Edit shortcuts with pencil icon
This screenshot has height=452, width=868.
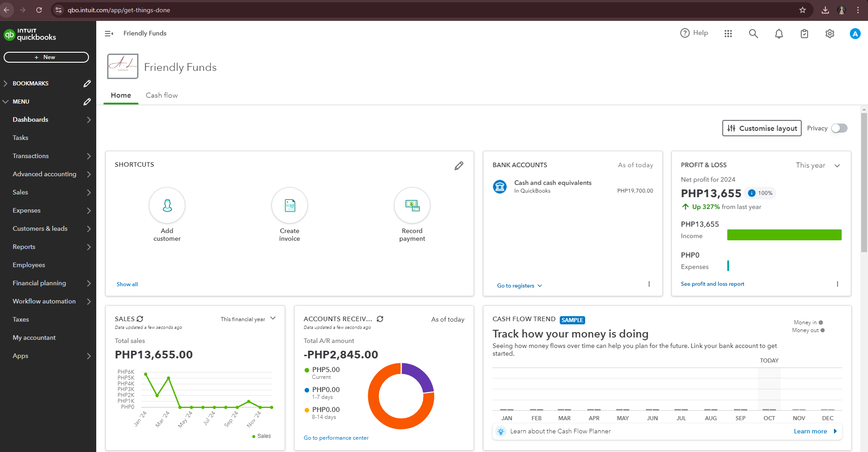[459, 166]
